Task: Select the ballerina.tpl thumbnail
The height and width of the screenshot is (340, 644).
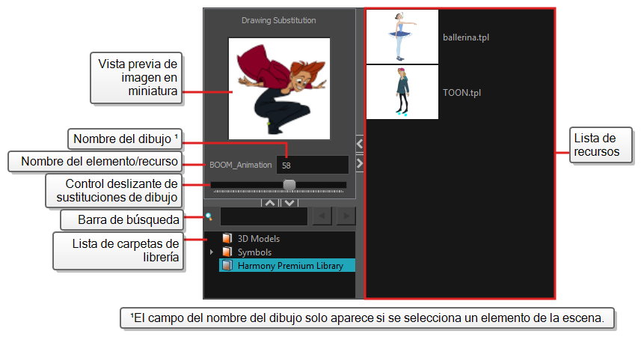Action: pos(402,37)
